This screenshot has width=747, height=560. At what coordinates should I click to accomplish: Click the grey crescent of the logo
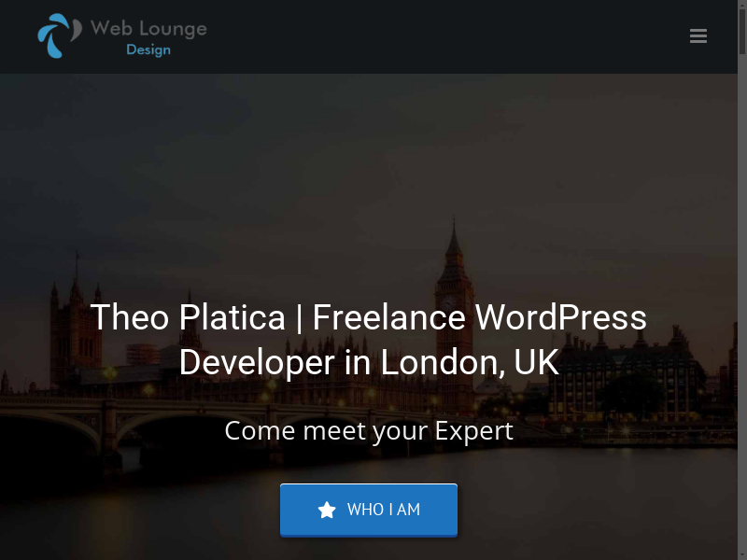pyautogui.click(x=77, y=31)
